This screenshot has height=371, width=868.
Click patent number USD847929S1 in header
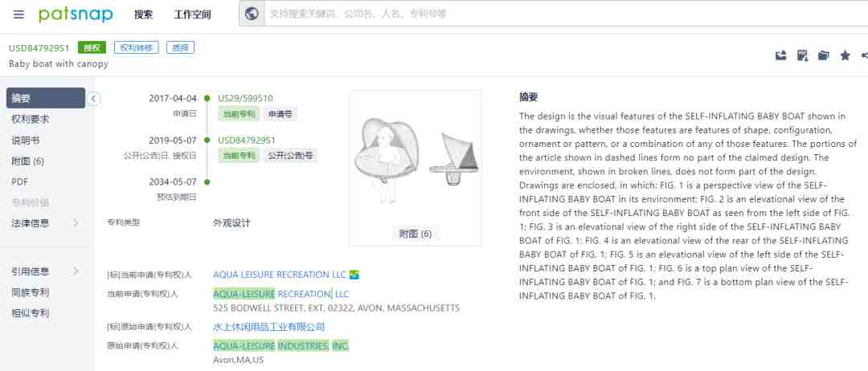point(39,48)
